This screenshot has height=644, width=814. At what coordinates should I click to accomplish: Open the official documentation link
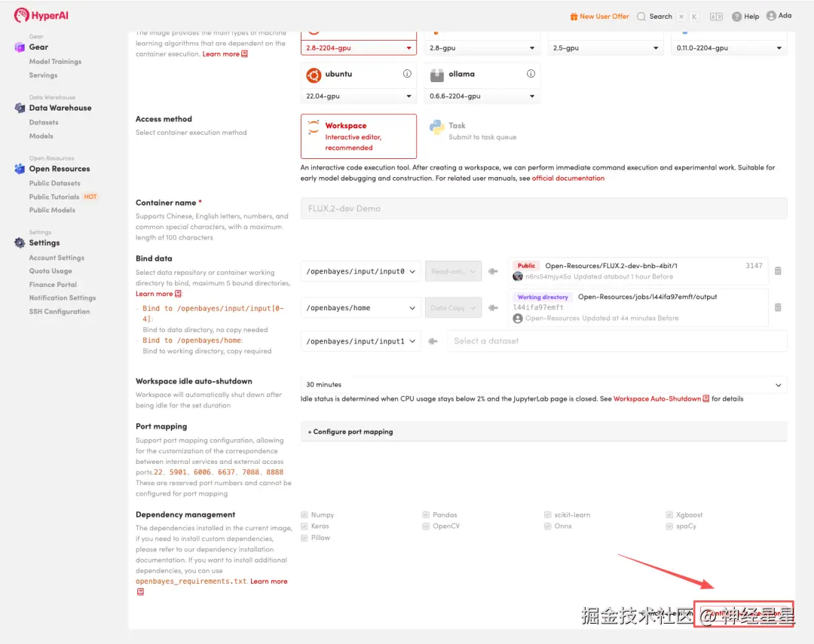[x=568, y=178]
